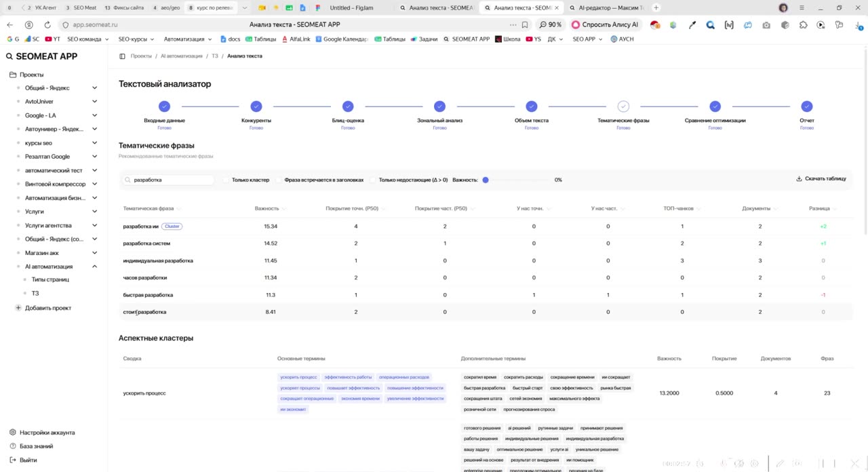Toggle the sidebar panel icon beside breadcrumbs

122,56
